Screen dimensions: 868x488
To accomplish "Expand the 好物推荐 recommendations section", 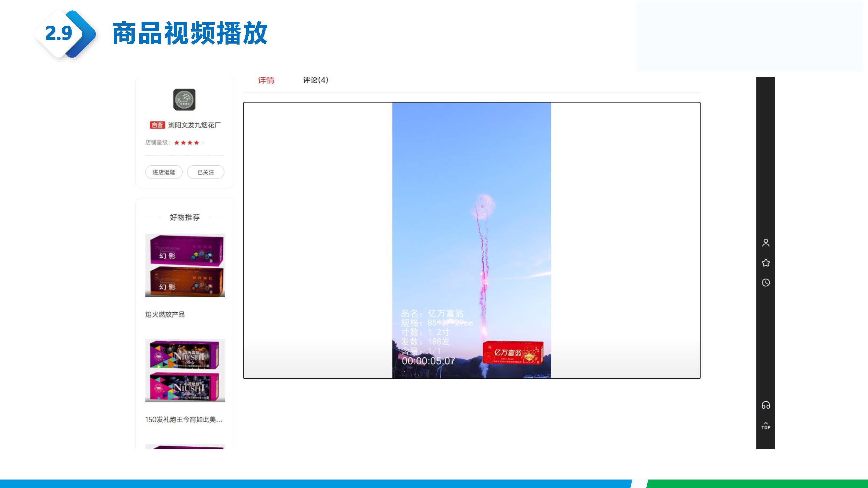I will coord(185,218).
